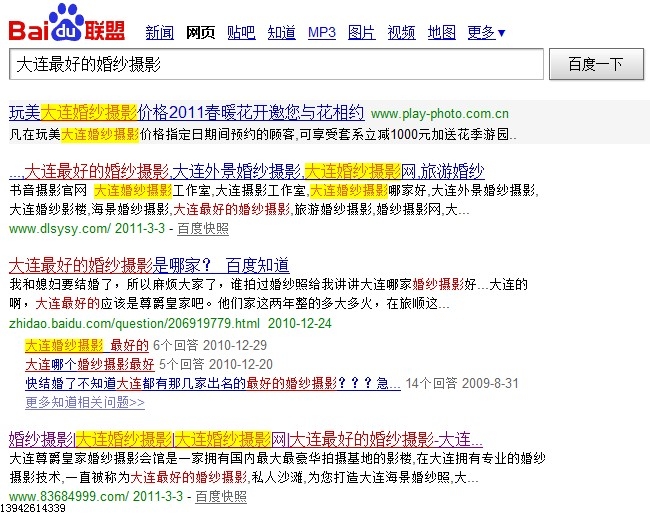
Task: Click the www.83684999.com/ green URL
Action: [x=69, y=496]
